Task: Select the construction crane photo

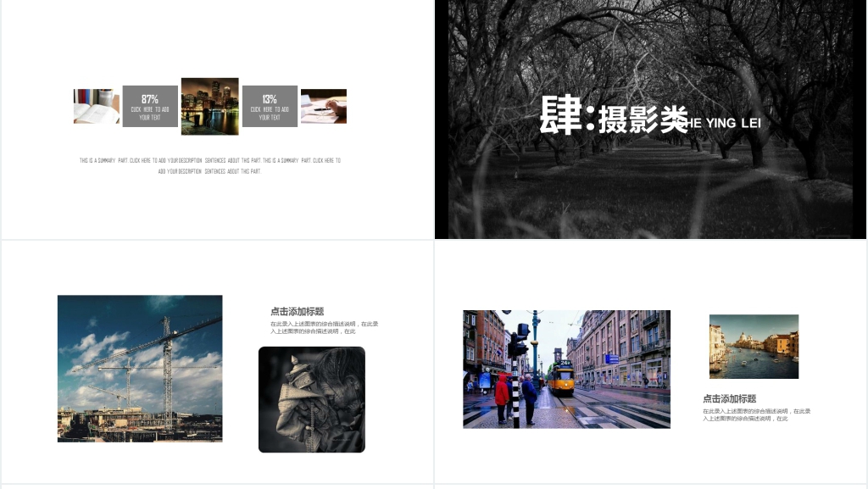Action: click(x=140, y=368)
